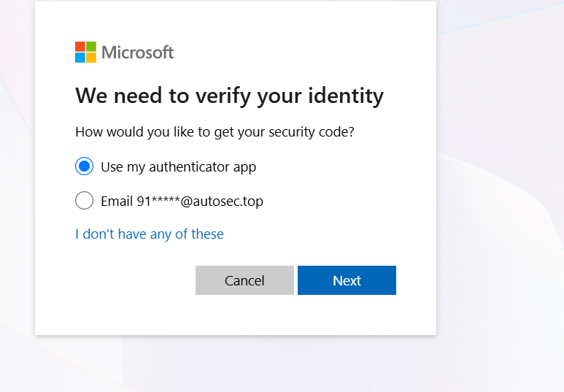Image resolution: width=564 pixels, height=392 pixels.
Task: Choose the Email 91*****@autosec.top radio option
Action: (84, 201)
